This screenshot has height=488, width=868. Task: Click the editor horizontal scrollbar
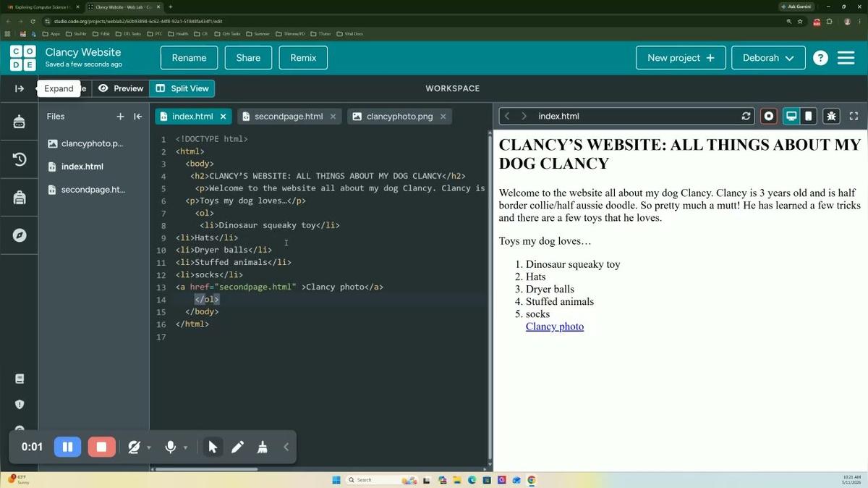pos(206,469)
